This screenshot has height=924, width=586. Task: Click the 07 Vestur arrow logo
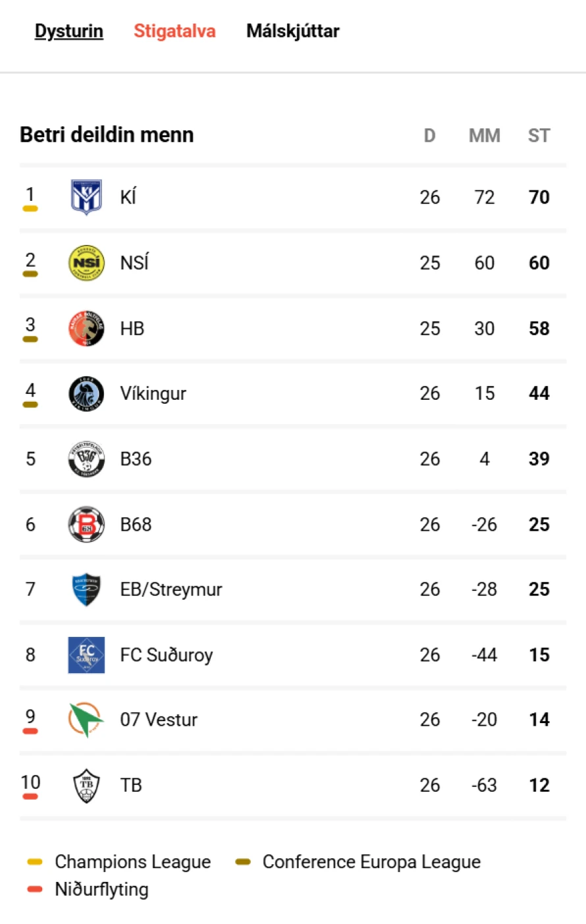[86, 720]
